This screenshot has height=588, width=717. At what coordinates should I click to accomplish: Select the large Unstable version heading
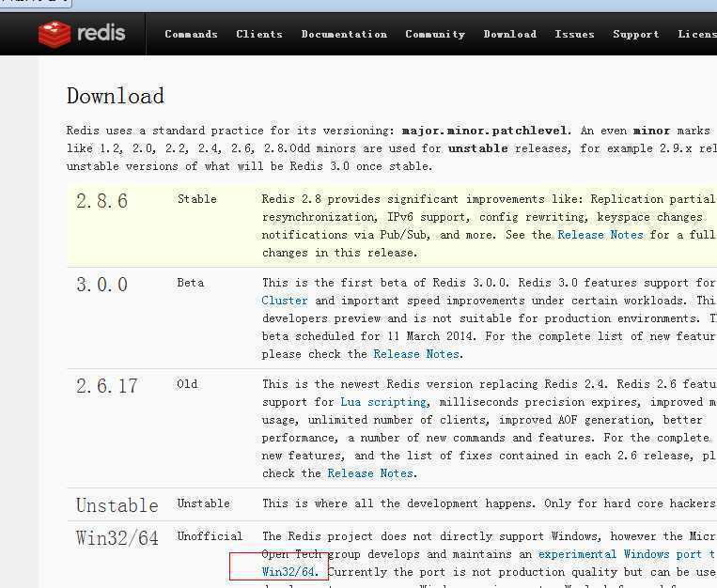(x=117, y=505)
